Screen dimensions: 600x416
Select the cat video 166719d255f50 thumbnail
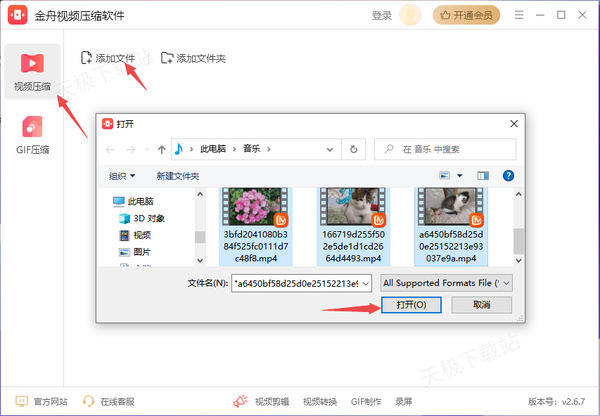point(353,206)
